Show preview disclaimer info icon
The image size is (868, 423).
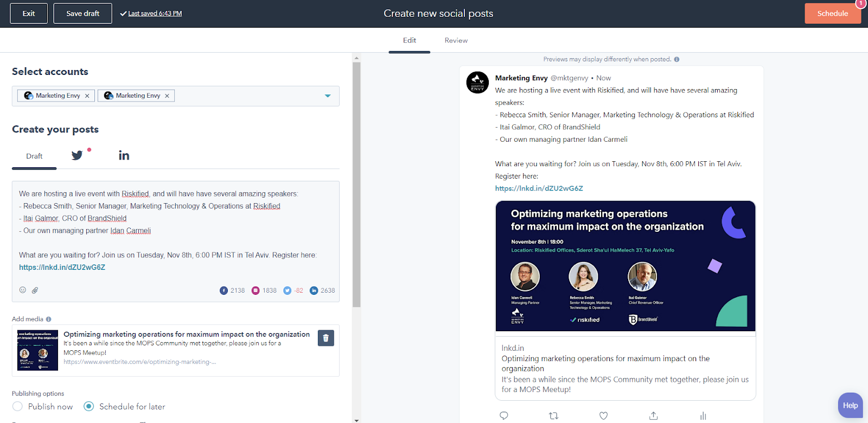click(676, 59)
